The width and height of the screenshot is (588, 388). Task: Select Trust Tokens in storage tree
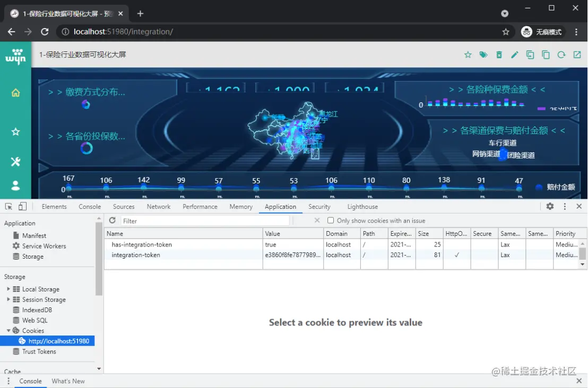tap(39, 351)
